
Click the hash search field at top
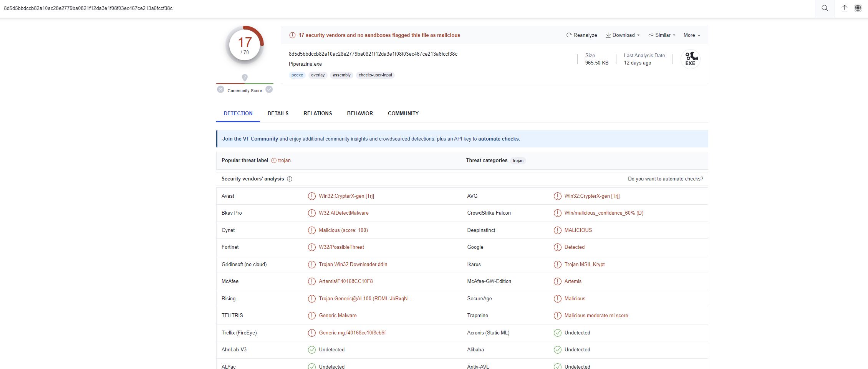coord(407,8)
